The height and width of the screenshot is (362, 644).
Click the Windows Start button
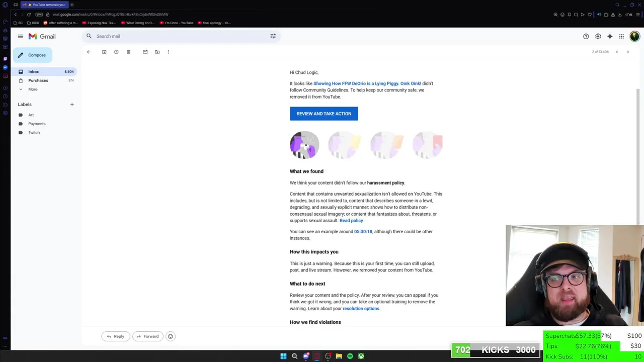click(283, 356)
